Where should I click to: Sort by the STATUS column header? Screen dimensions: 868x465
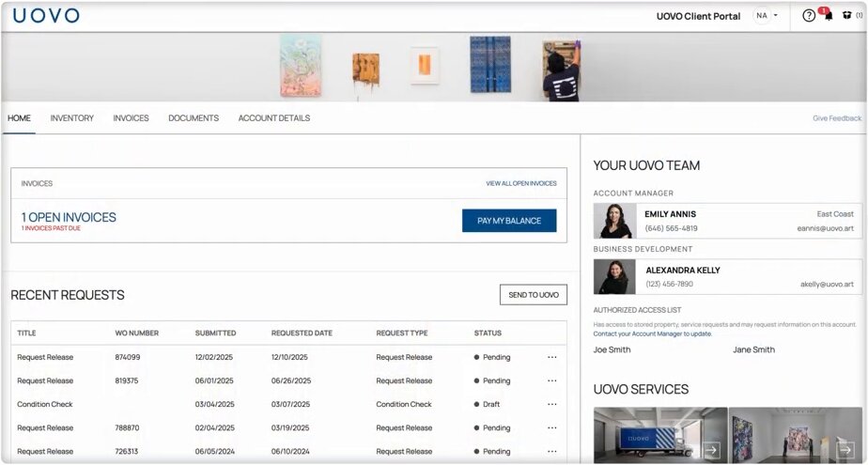click(488, 333)
